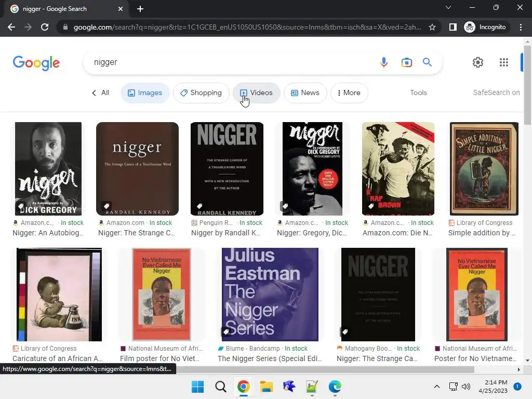The image size is (532, 399).
Task: Open the Dick Gregory thumbnail captioned 'An Autobiog...'
Action: [48, 169]
